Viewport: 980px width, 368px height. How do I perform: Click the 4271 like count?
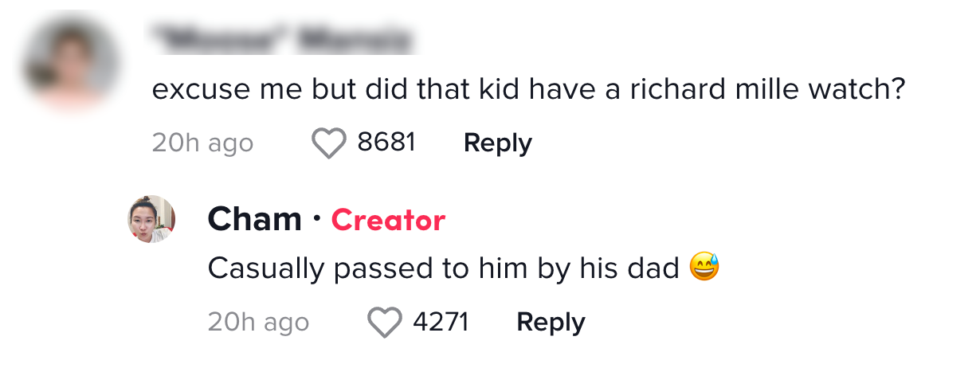441,322
